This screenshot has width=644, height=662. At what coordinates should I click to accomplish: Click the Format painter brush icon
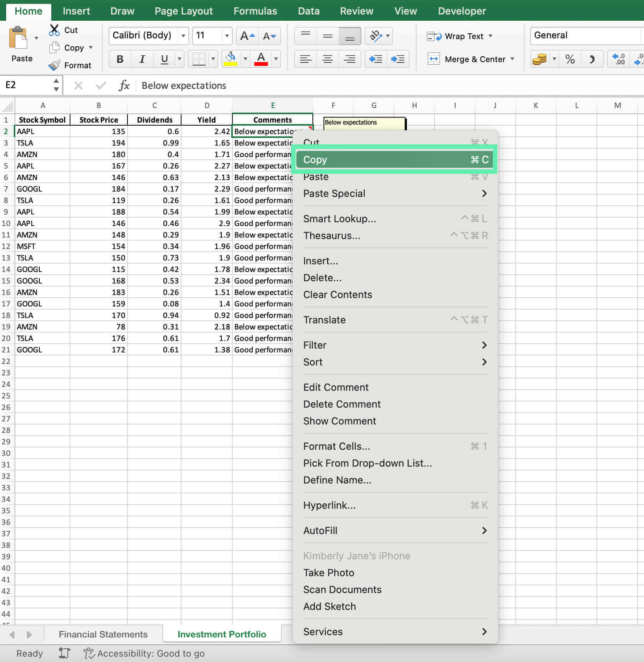click(x=54, y=65)
